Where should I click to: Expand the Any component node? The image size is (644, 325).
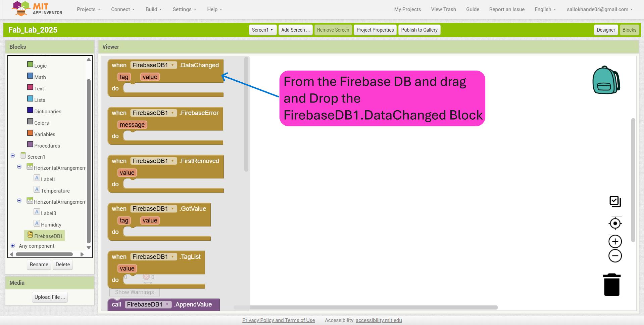pyautogui.click(x=13, y=246)
